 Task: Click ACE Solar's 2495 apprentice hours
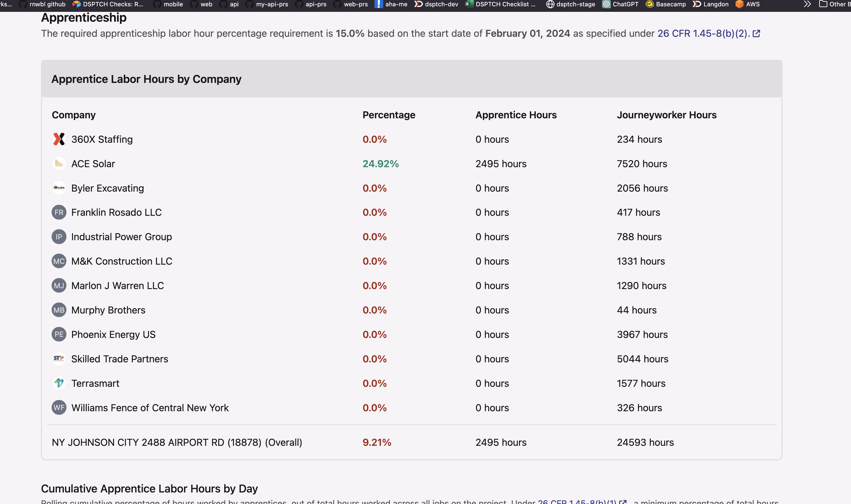tap(501, 164)
